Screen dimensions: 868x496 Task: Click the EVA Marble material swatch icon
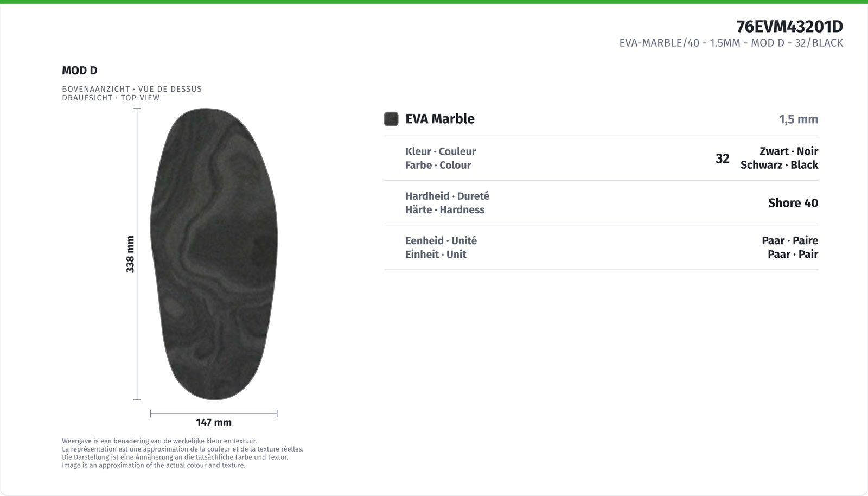coord(391,119)
